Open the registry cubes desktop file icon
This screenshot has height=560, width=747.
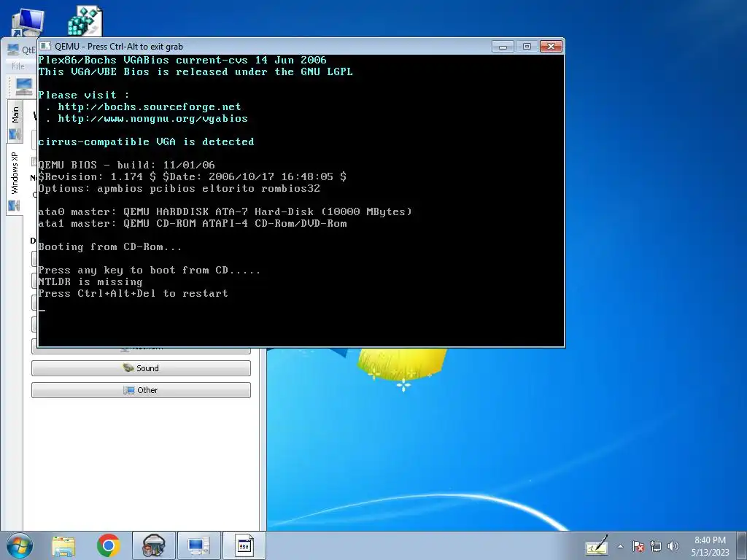(x=85, y=21)
